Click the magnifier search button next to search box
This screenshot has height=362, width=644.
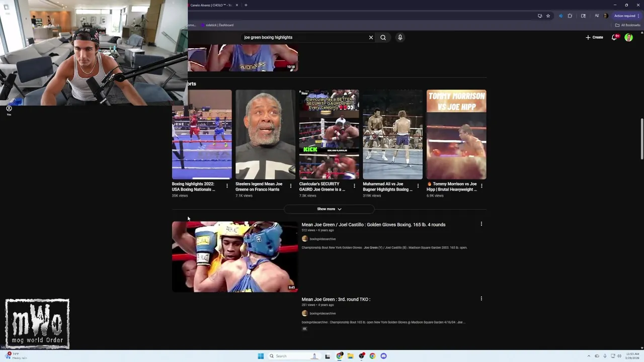pyautogui.click(x=383, y=37)
